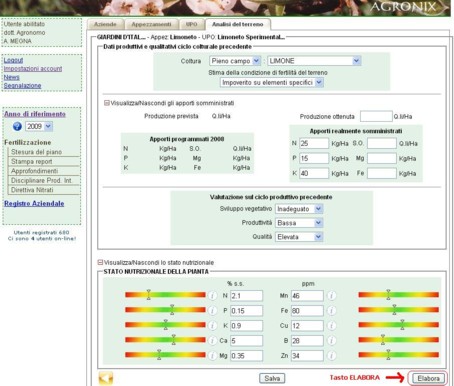Open the Impoverito su elementi specifici dropdown
The height and width of the screenshot is (386, 454).
[271, 82]
